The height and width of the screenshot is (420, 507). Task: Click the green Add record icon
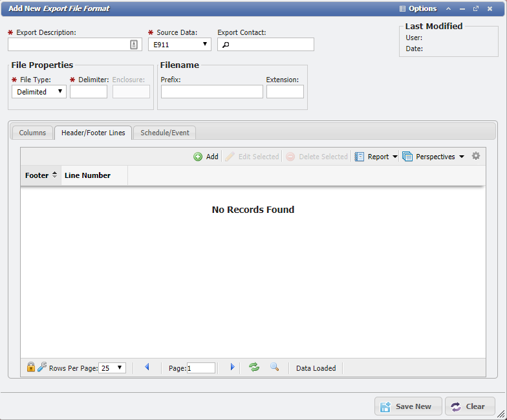click(x=198, y=157)
